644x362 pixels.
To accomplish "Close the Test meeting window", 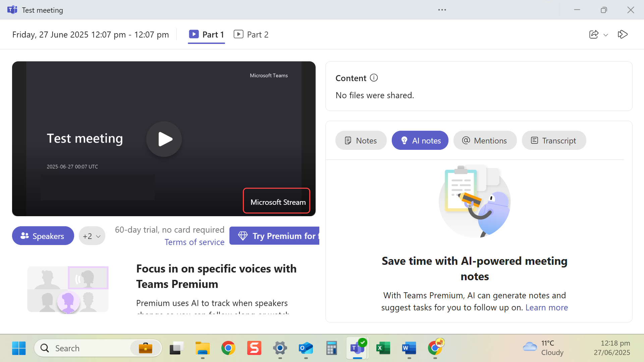I will click(x=631, y=10).
